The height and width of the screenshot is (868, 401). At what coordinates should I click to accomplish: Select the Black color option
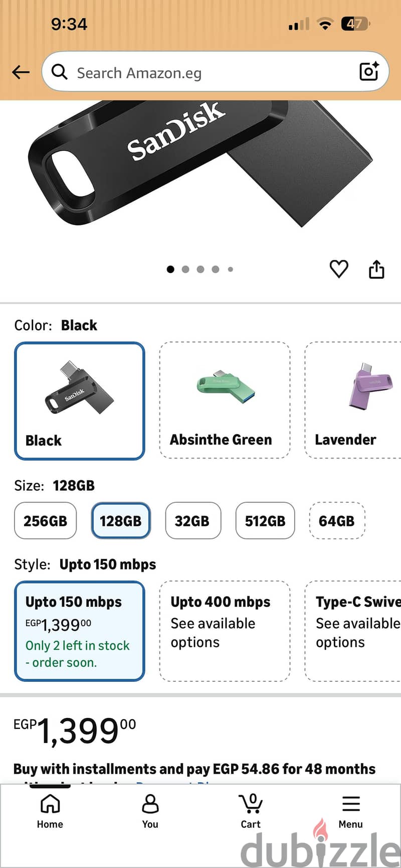click(80, 401)
